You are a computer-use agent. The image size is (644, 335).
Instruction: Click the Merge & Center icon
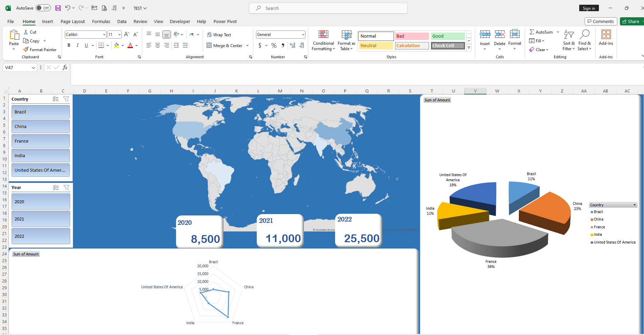(209, 45)
